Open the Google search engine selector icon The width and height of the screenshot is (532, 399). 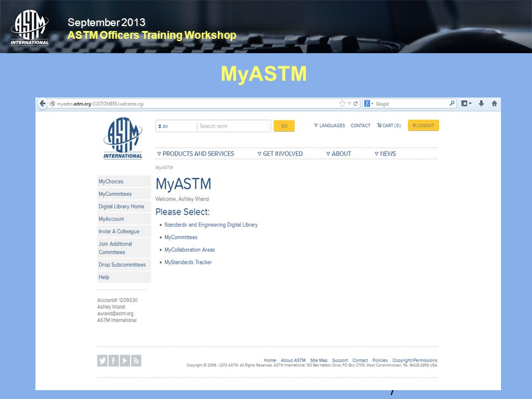[x=369, y=104]
